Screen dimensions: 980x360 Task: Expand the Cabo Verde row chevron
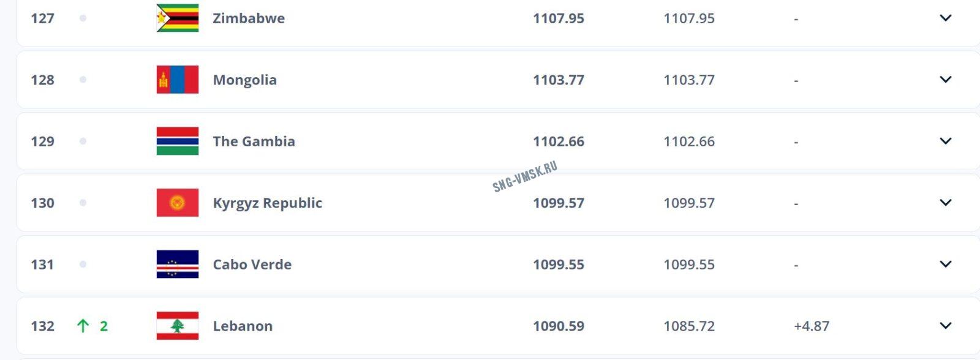tap(946, 264)
